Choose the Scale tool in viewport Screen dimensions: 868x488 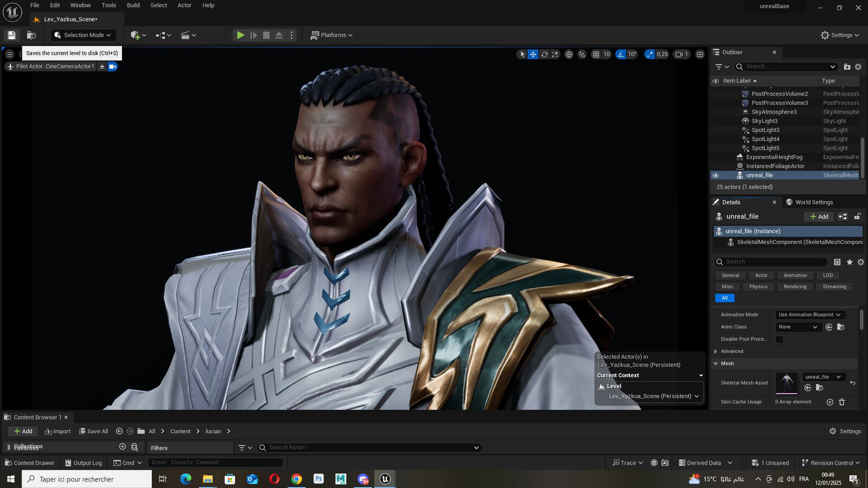point(555,54)
